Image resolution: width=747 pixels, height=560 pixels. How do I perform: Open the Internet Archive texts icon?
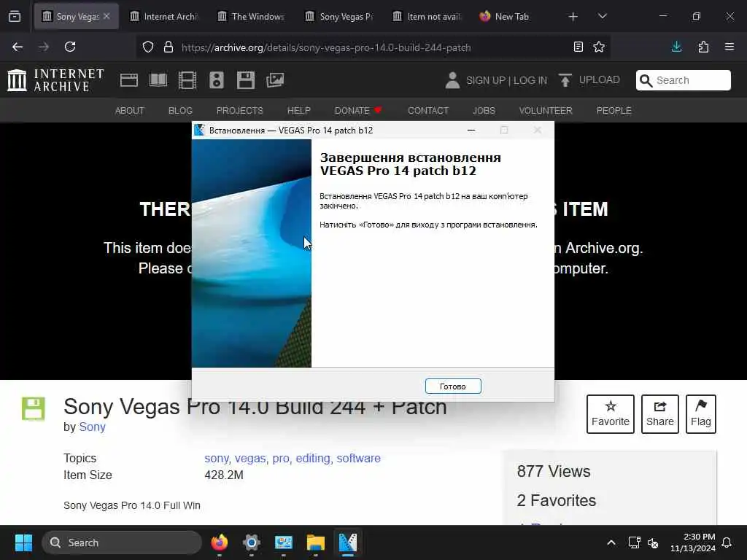pos(158,80)
